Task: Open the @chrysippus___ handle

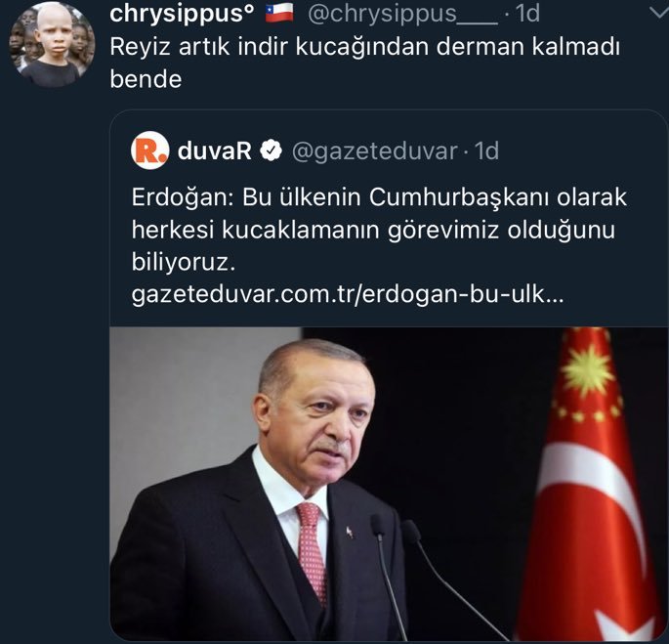Action: pos(402,14)
